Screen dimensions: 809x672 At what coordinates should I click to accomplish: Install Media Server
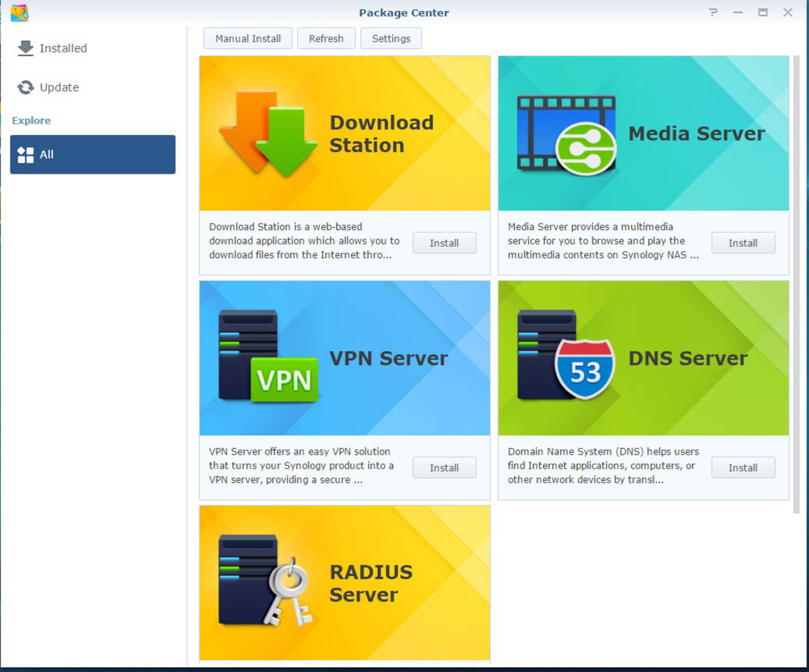(x=743, y=243)
